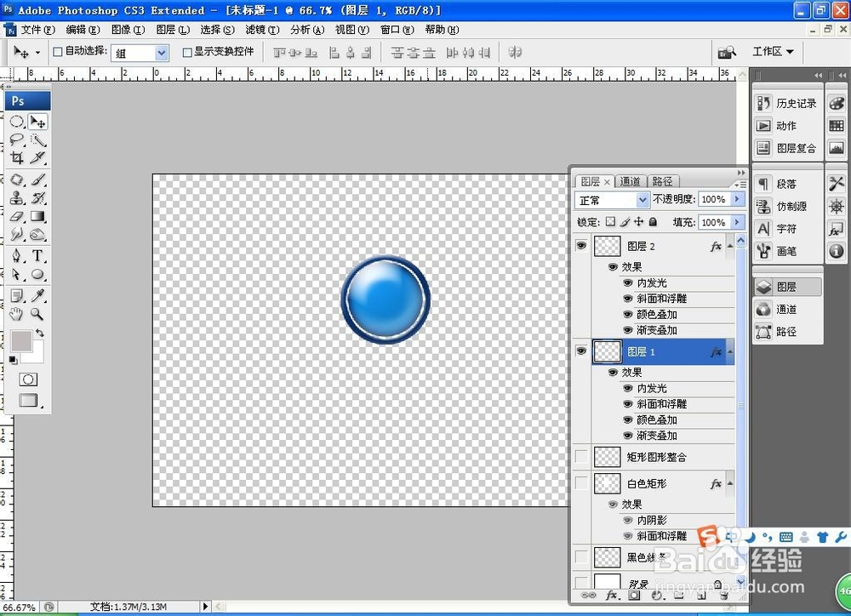Collapse effects list of 图层 1
The height and width of the screenshot is (616, 851).
[x=730, y=351]
